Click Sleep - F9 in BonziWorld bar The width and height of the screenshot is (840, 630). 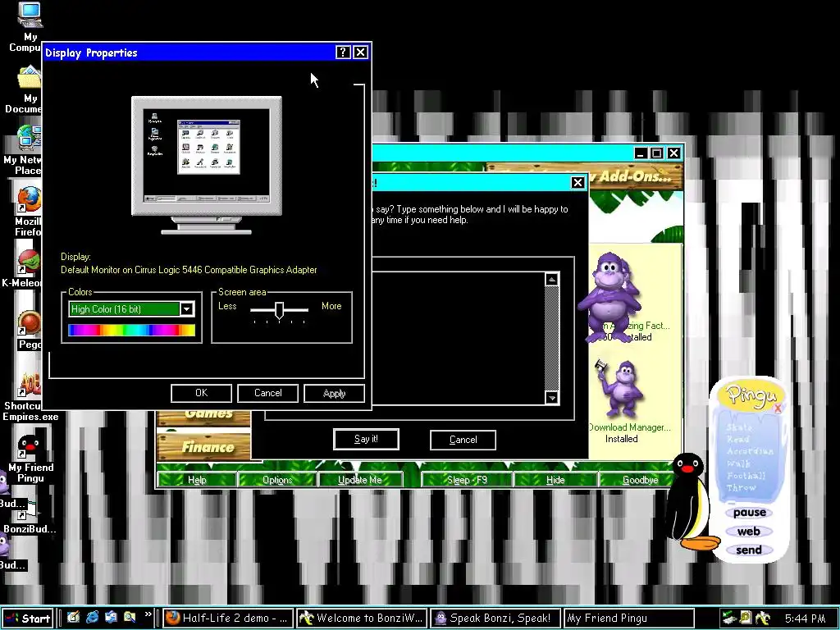[467, 479]
